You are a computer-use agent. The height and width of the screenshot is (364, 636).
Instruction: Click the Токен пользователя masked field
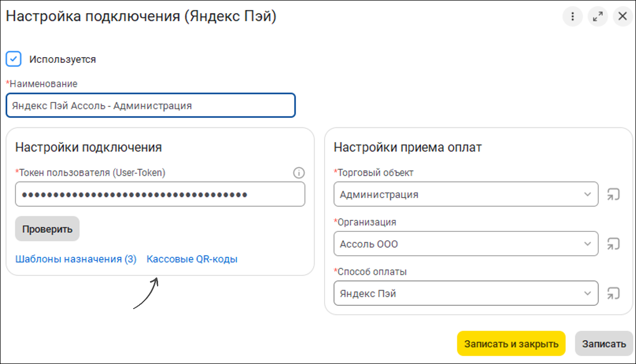[x=160, y=194]
